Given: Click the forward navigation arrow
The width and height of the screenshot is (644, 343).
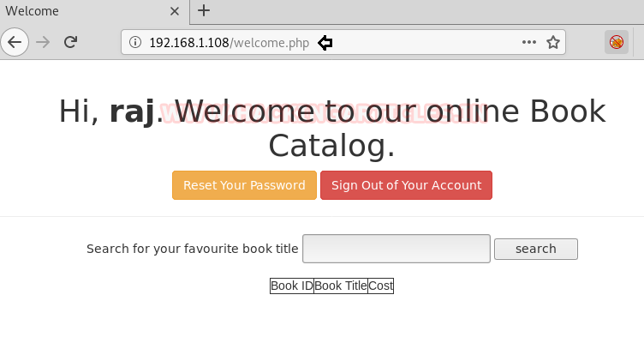Looking at the screenshot, I should 43,42.
